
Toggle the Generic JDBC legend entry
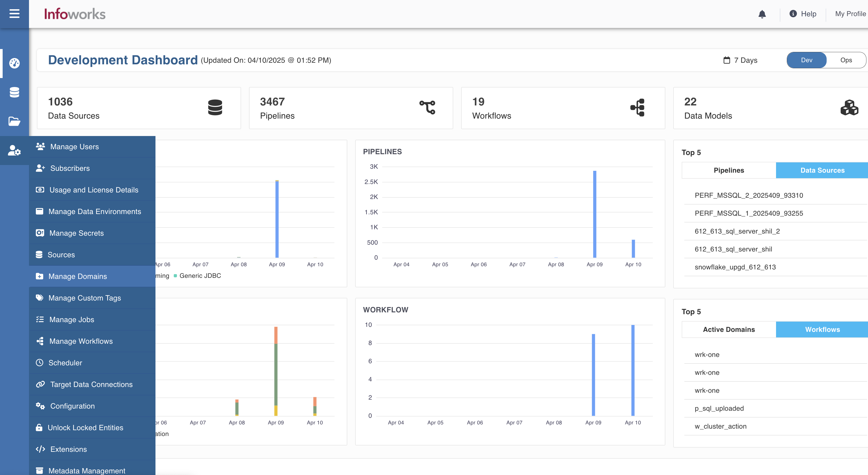click(197, 275)
